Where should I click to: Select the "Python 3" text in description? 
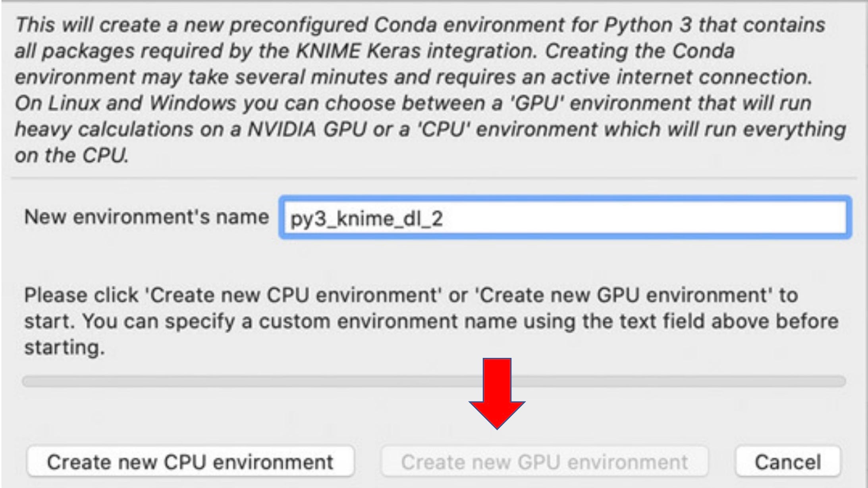(x=648, y=25)
